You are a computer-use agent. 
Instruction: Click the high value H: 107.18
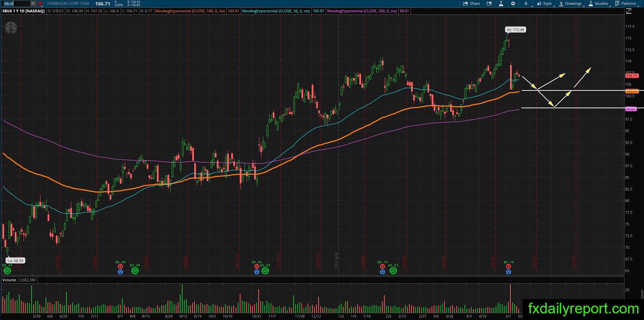[94, 11]
